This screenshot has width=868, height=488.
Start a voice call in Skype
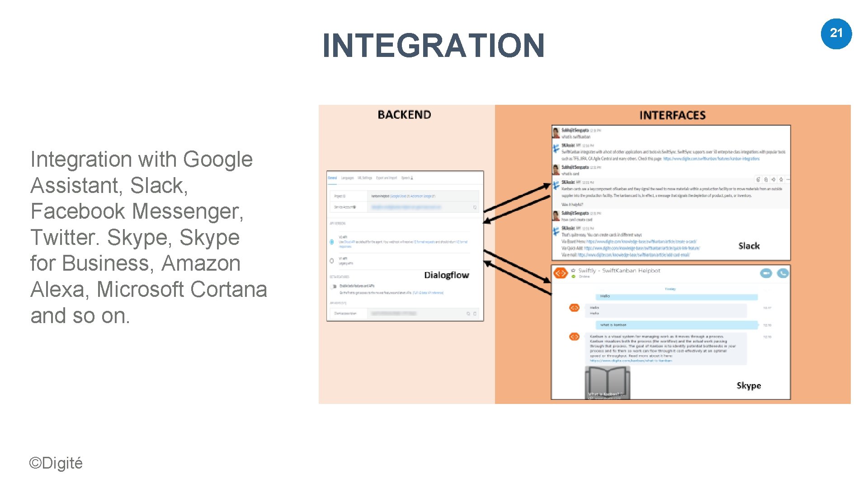tap(783, 273)
